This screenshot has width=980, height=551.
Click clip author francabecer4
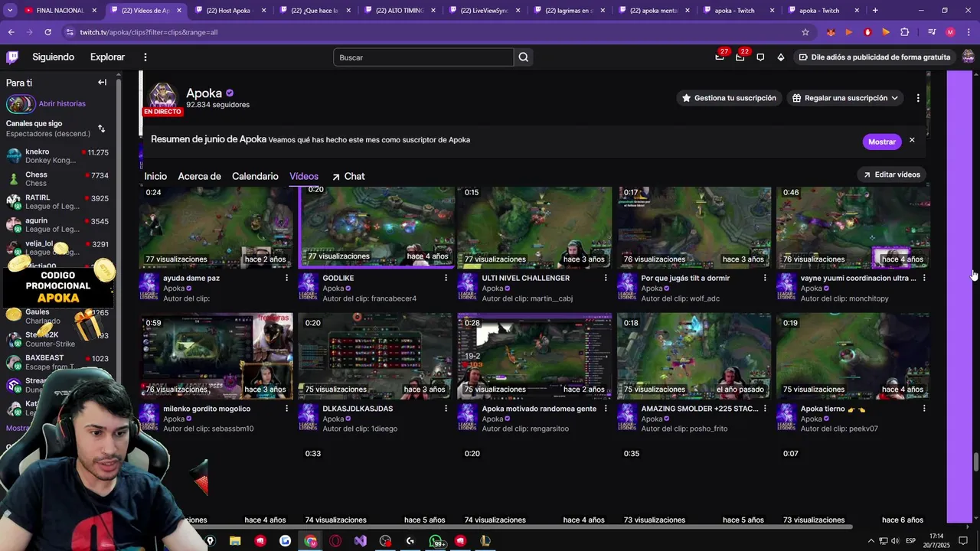tap(394, 298)
